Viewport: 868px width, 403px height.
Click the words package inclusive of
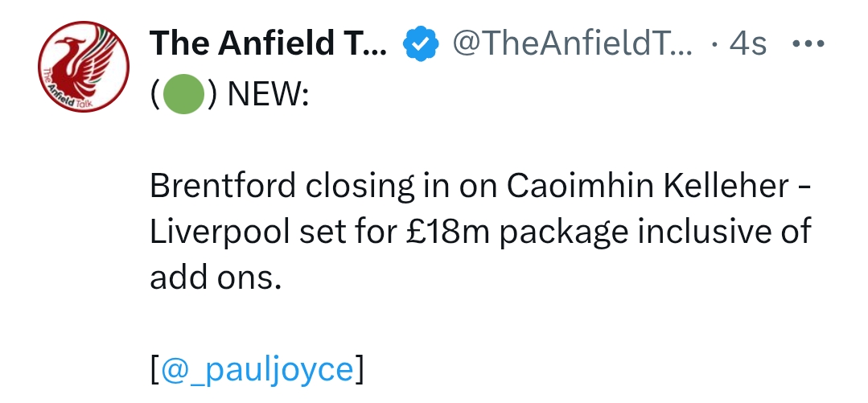[655, 232]
